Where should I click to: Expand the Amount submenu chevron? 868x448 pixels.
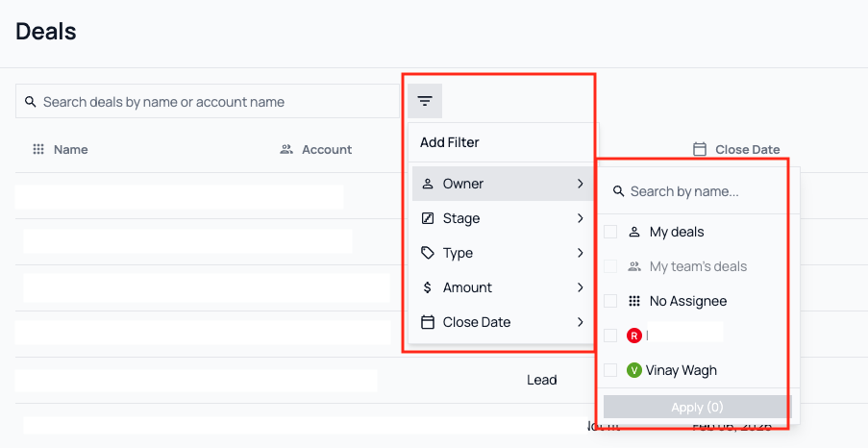[581, 286]
